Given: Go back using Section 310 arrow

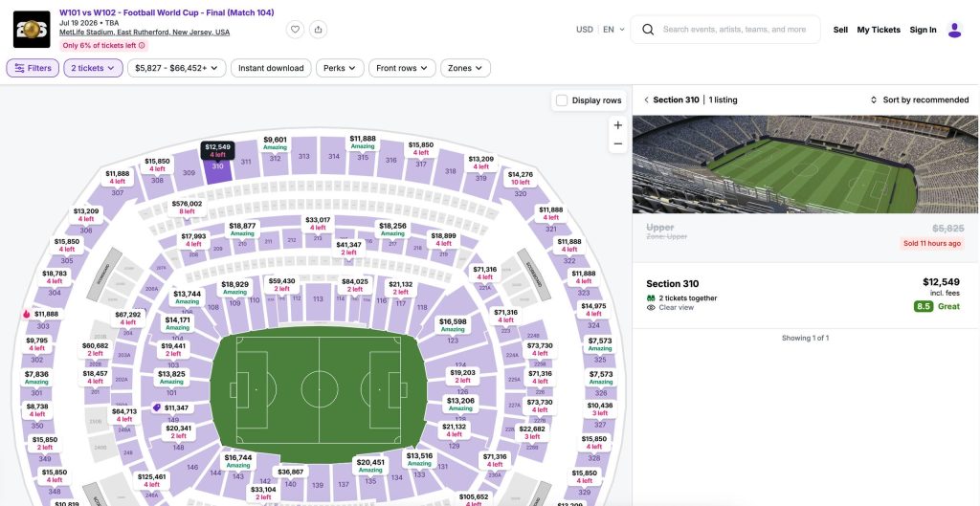Looking at the screenshot, I should point(646,99).
